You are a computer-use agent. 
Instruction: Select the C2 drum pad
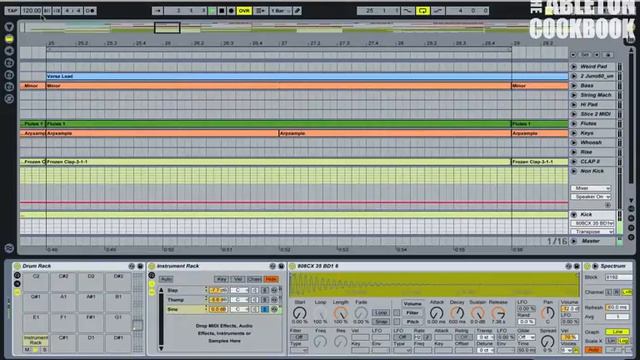coord(36,282)
